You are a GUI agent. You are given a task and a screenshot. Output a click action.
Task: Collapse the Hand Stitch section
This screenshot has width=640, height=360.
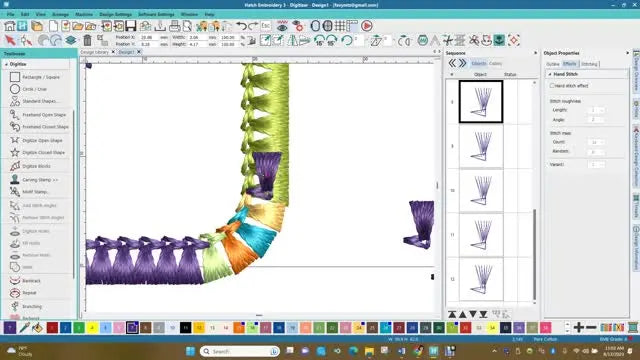pos(550,74)
